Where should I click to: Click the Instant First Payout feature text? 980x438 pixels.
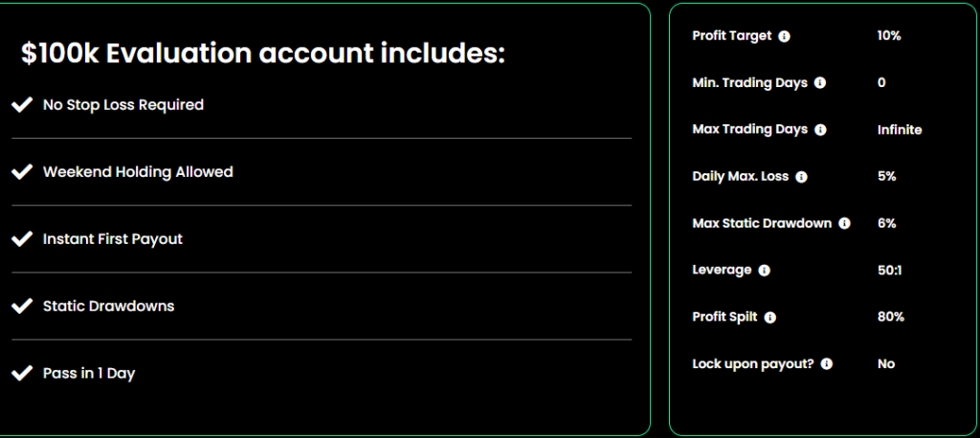[x=113, y=239]
